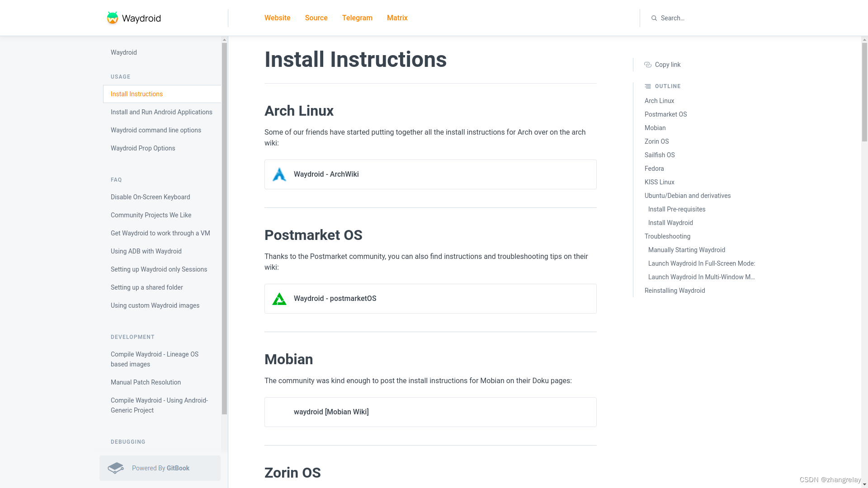The image size is (868, 488).
Task: Click the Copy link chain icon
Action: point(648,65)
